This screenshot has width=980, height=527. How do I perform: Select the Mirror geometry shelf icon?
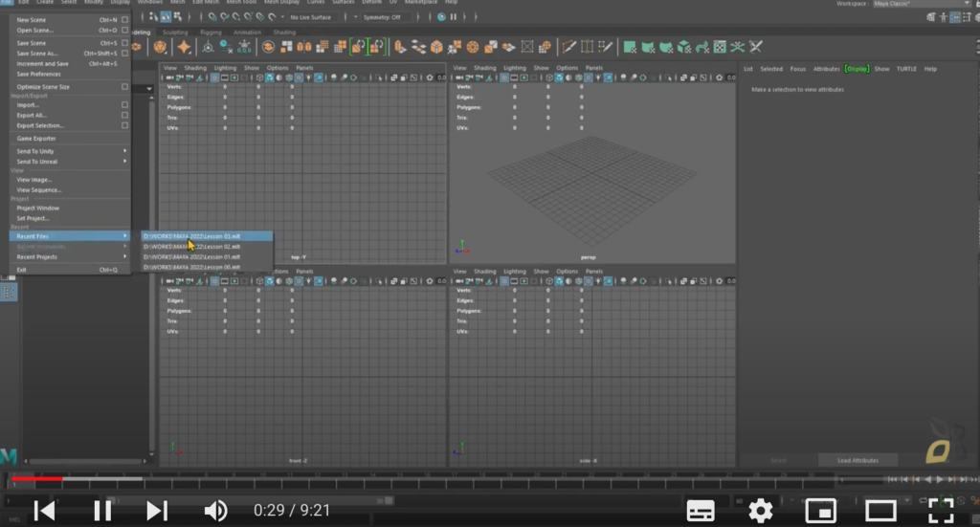pyautogui.click(x=303, y=47)
